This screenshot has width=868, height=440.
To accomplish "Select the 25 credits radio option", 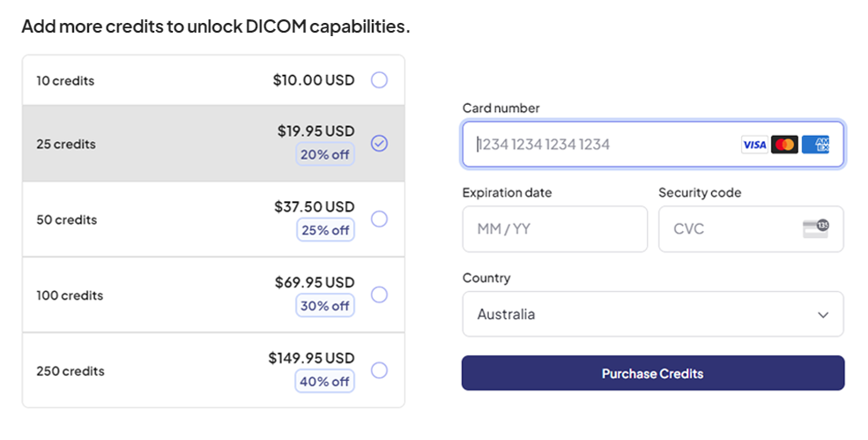I will click(379, 144).
